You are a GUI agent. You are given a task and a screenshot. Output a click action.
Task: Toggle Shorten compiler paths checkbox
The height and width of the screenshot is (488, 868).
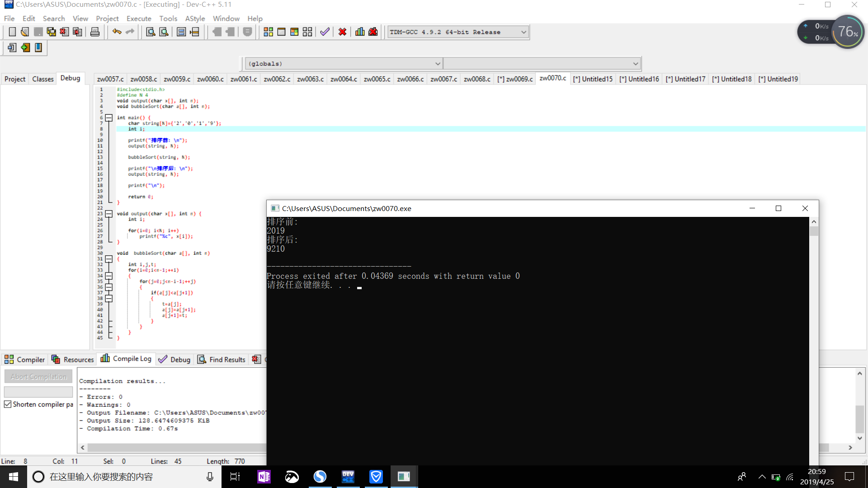(x=8, y=404)
